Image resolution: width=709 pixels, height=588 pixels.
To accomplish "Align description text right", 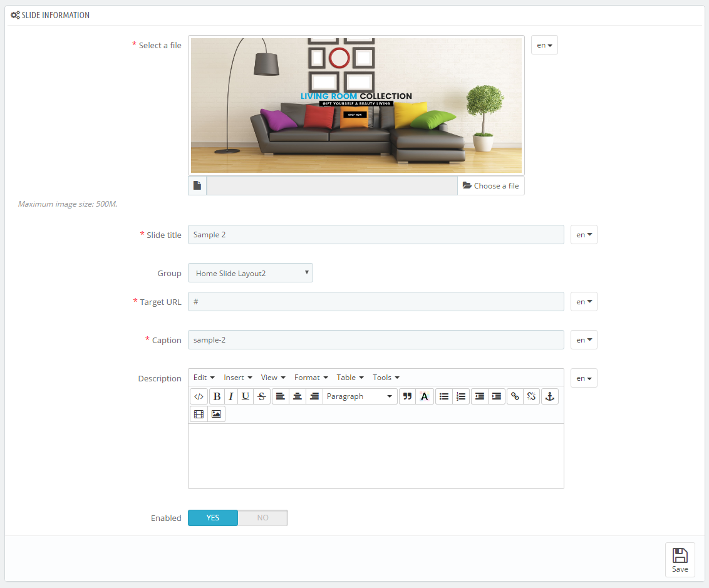I will pyautogui.click(x=314, y=396).
